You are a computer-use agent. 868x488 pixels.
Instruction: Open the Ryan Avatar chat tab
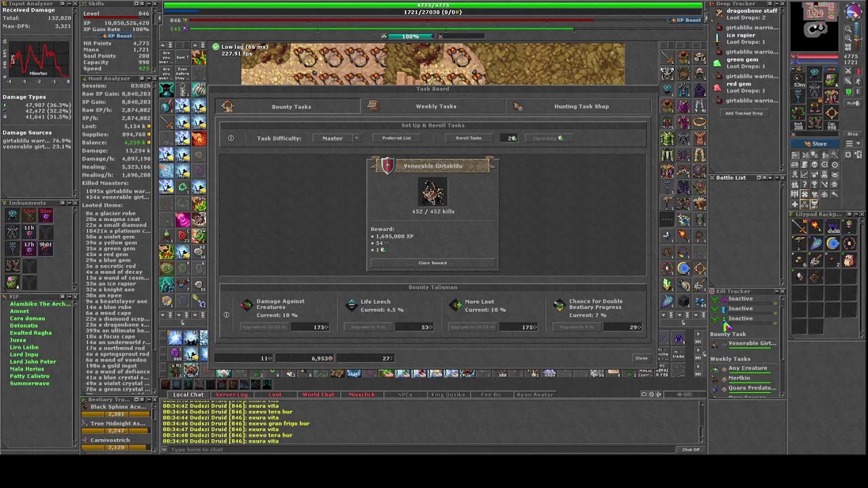[535, 394]
